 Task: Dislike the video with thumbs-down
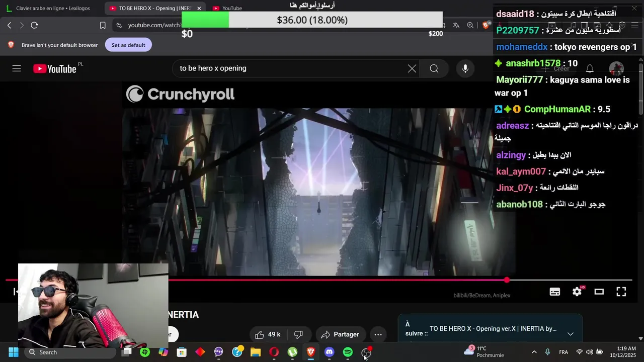(x=298, y=334)
